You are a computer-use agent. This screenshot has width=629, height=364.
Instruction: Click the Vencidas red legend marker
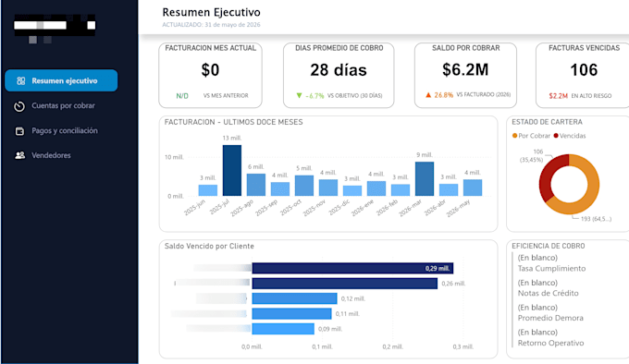556,136
